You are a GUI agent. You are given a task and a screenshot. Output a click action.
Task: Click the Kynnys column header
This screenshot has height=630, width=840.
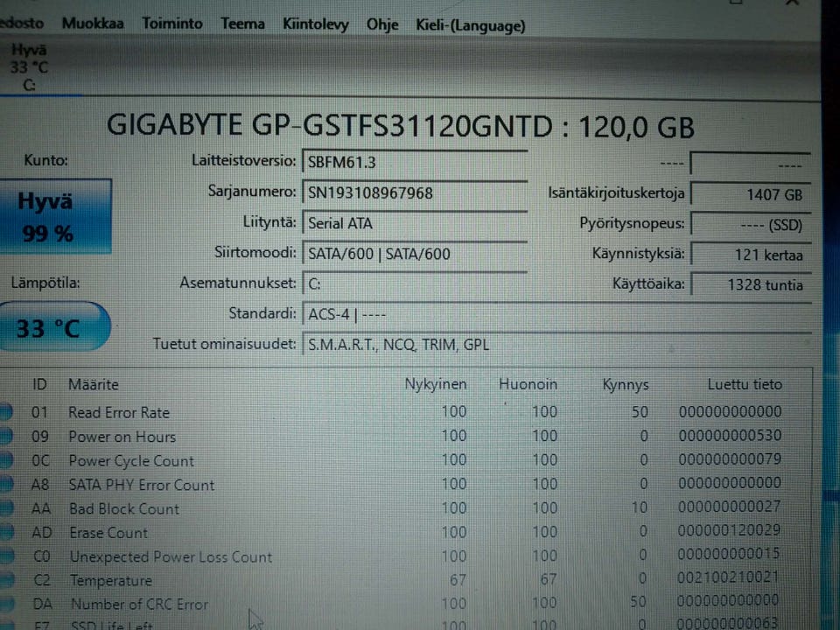click(625, 385)
